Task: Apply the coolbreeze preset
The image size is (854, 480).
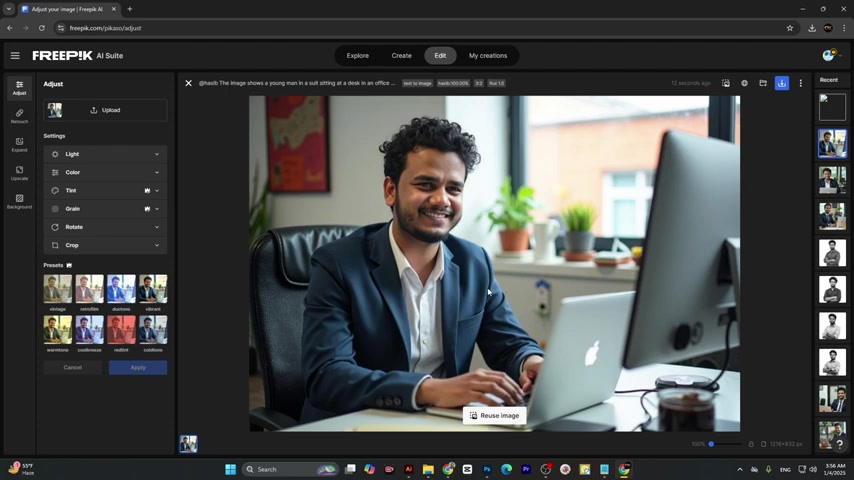Action: coord(89,330)
